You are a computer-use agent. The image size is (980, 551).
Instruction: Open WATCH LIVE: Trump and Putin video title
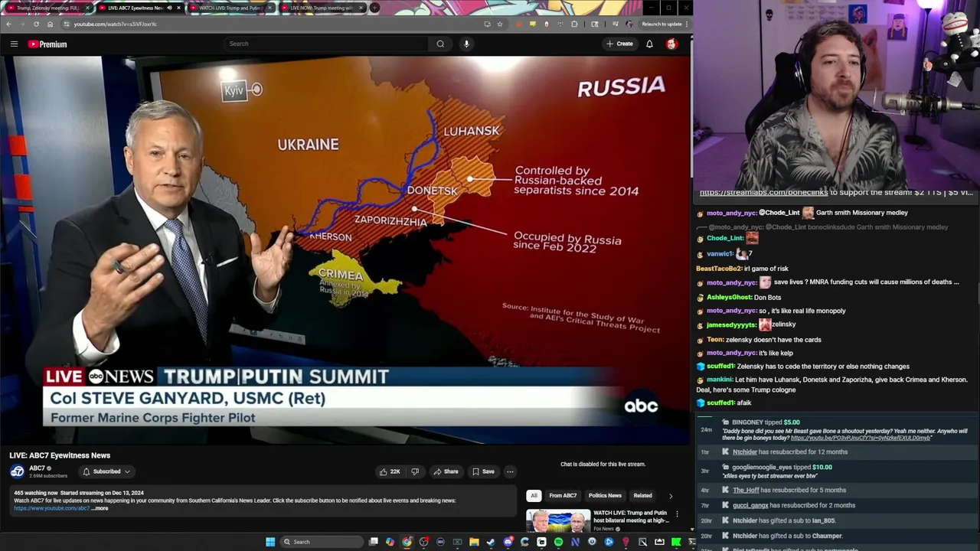pos(631,517)
